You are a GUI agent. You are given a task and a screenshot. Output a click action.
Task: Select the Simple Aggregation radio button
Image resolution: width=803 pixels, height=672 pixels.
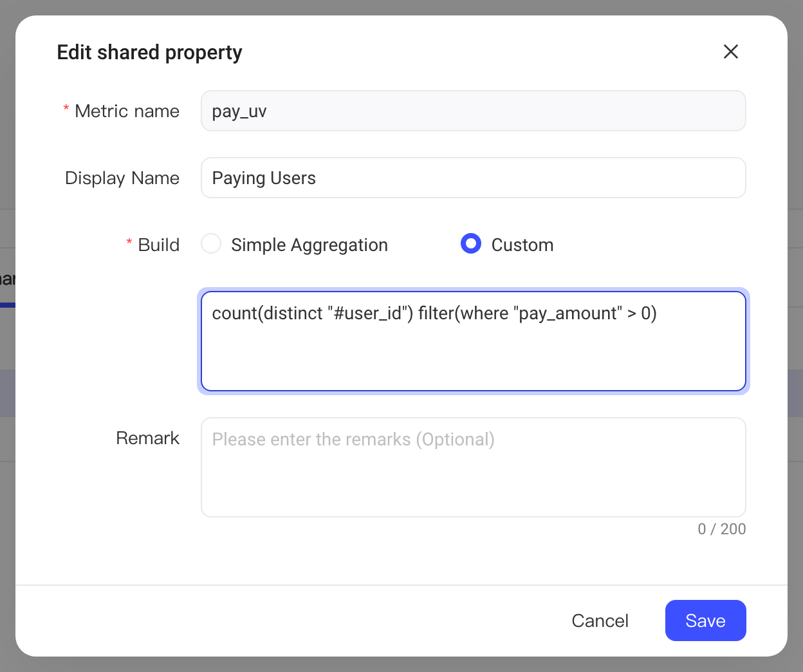click(x=211, y=244)
